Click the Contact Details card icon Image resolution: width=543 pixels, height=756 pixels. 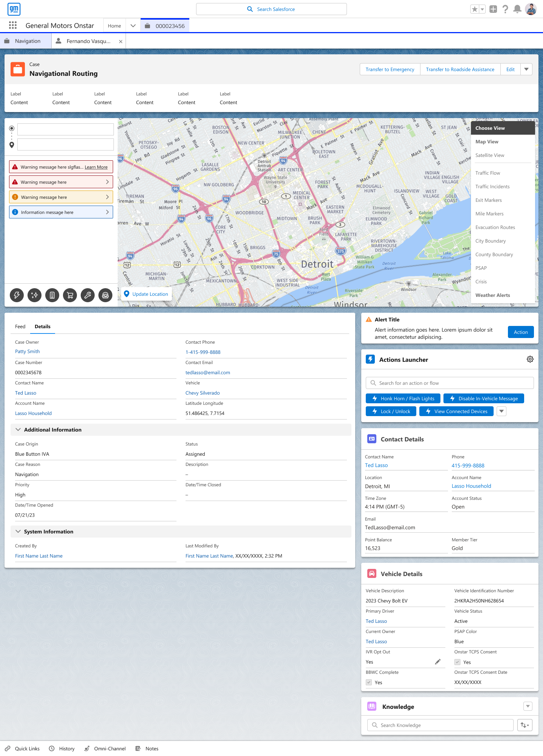372,439
